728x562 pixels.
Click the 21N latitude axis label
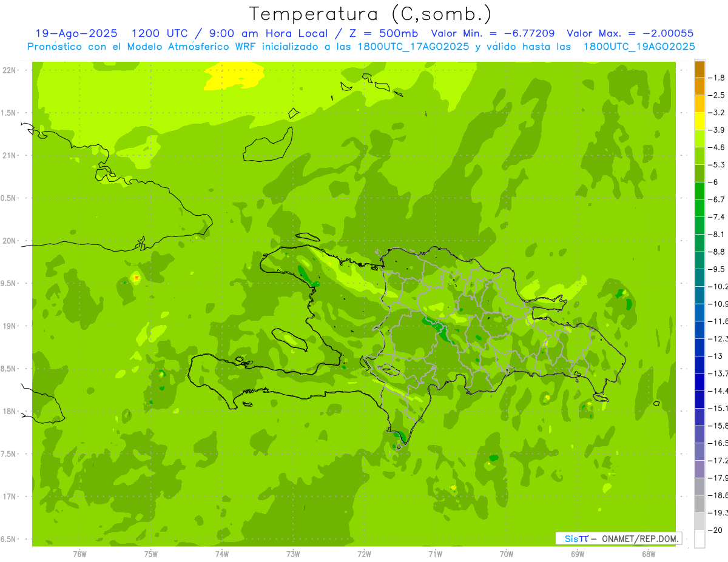(9, 156)
